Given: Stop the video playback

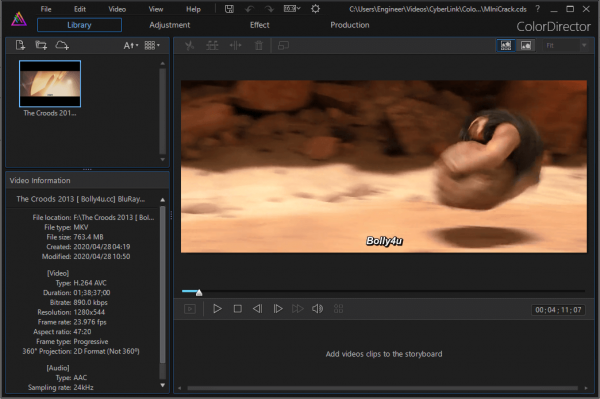Looking at the screenshot, I should click(x=238, y=309).
